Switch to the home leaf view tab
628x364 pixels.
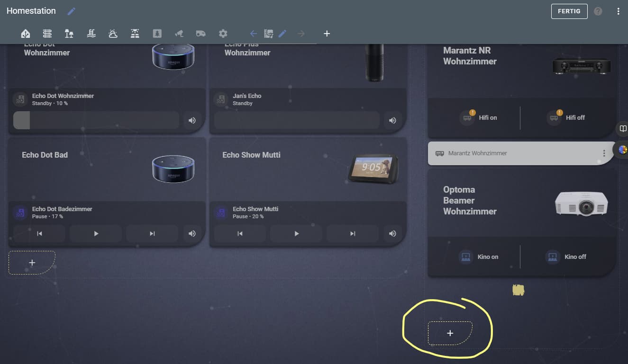(26, 34)
